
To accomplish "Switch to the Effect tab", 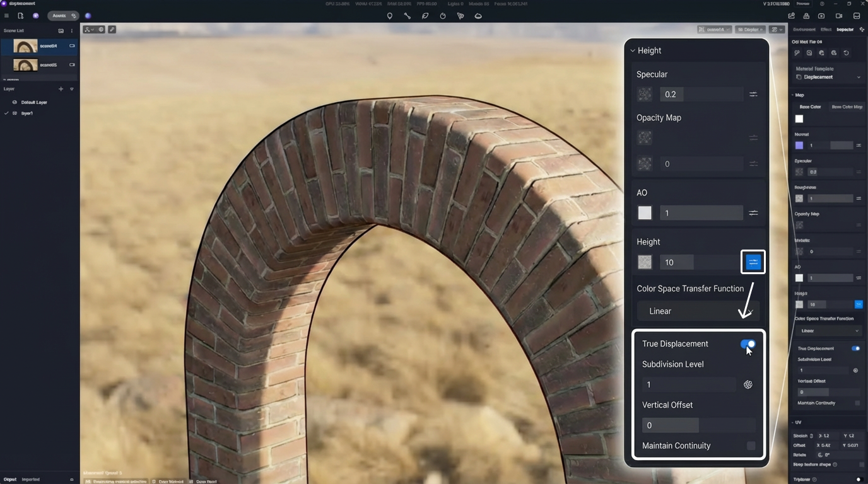I will [826, 30].
